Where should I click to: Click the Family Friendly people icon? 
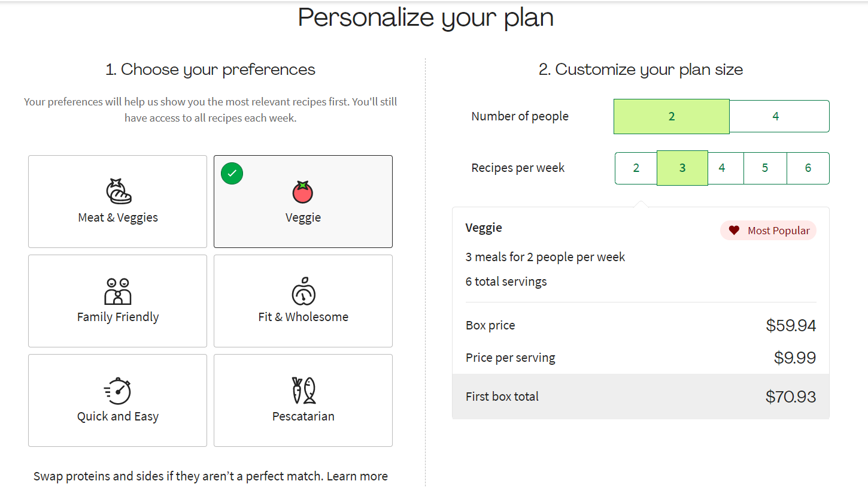pyautogui.click(x=118, y=292)
